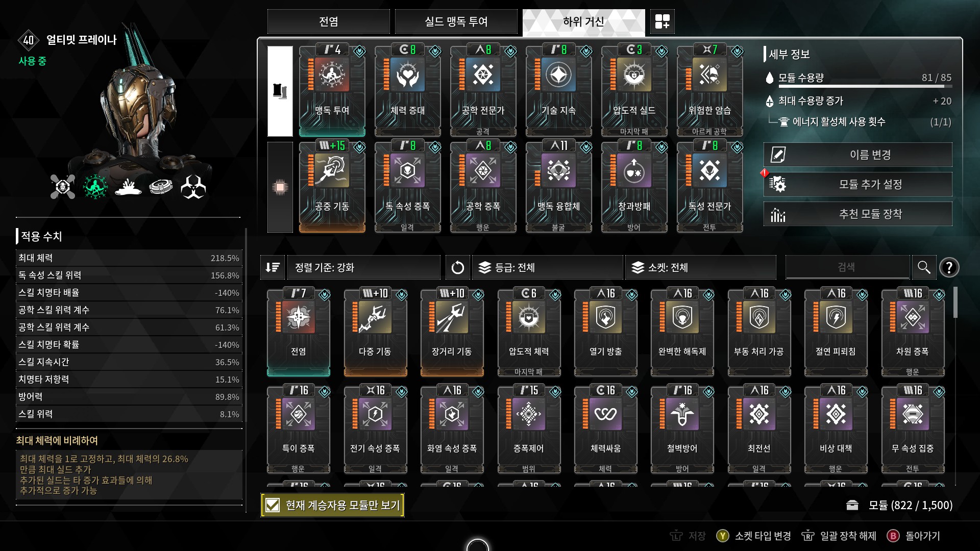Viewport: 980px width, 551px height.
Task: Click the 독성 전문가 equipped module
Action: 709,188
